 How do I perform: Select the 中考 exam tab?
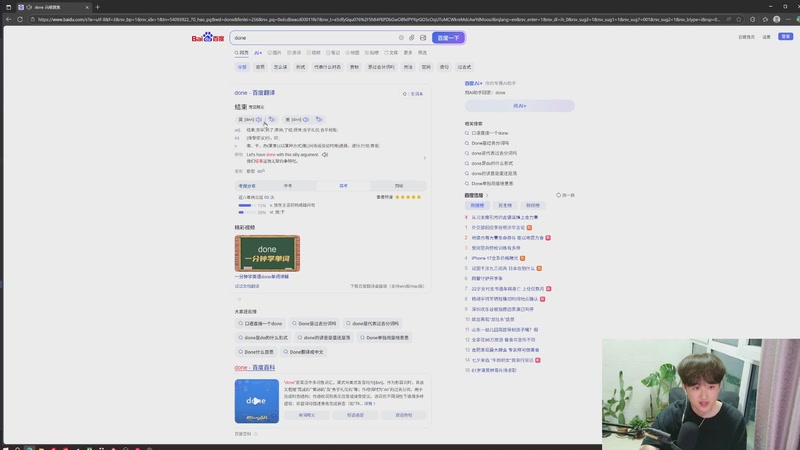(x=288, y=186)
